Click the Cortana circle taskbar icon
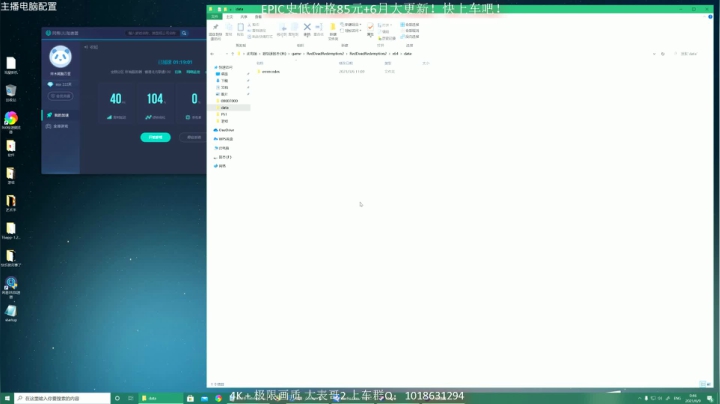Image resolution: width=720 pixels, height=404 pixels. (x=117, y=398)
